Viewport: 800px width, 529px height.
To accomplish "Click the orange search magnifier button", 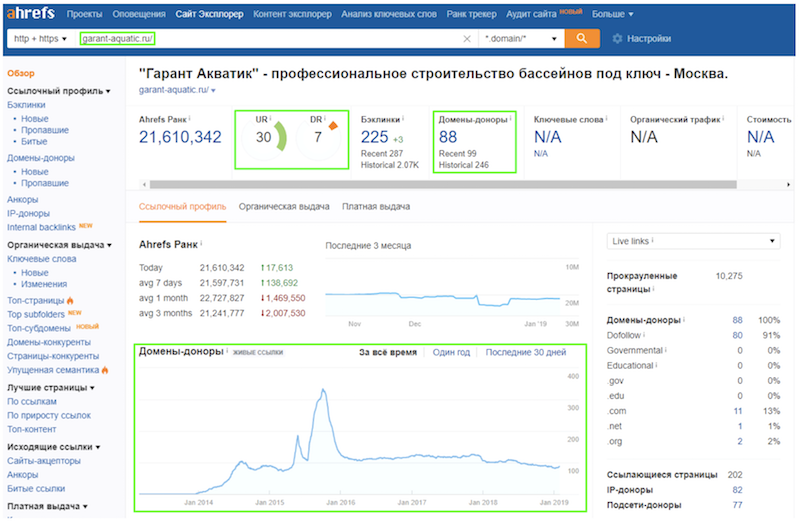I will pos(582,38).
